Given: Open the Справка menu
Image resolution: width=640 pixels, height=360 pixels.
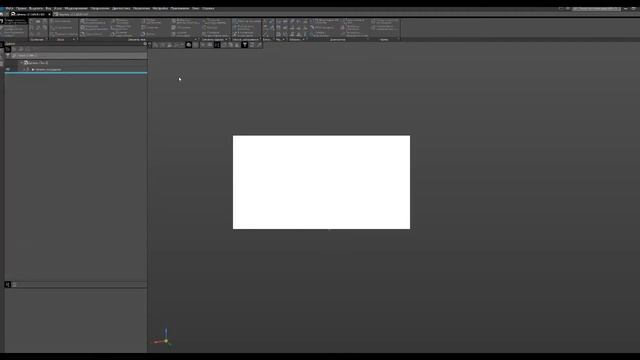Looking at the screenshot, I should (208, 8).
